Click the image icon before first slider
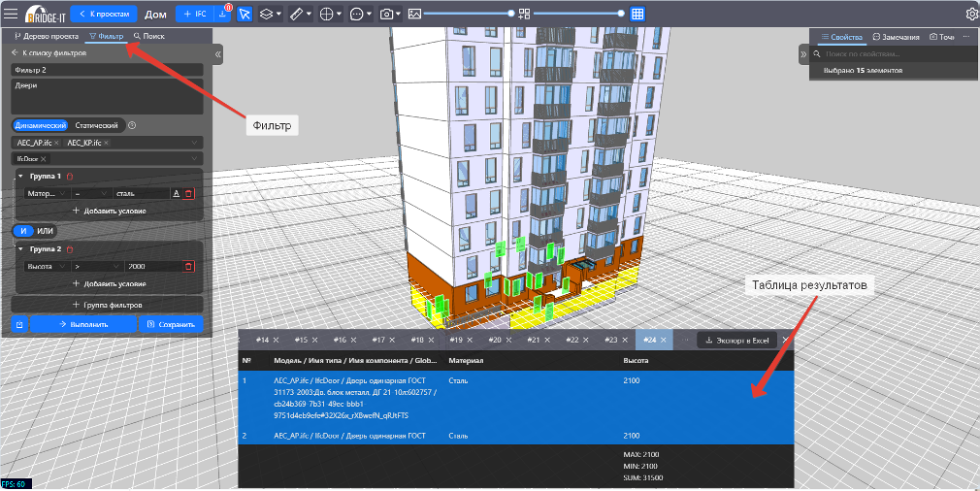 414,14
